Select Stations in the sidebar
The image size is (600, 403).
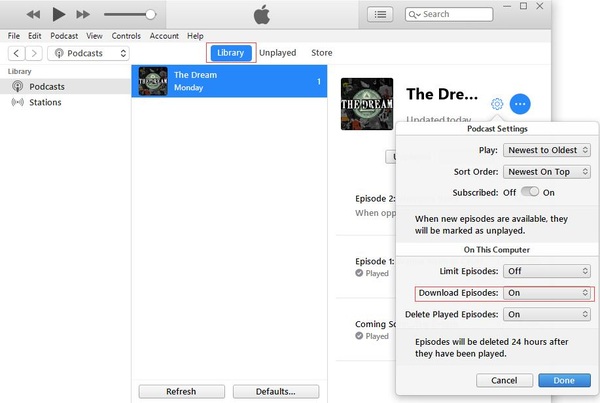pos(65,102)
